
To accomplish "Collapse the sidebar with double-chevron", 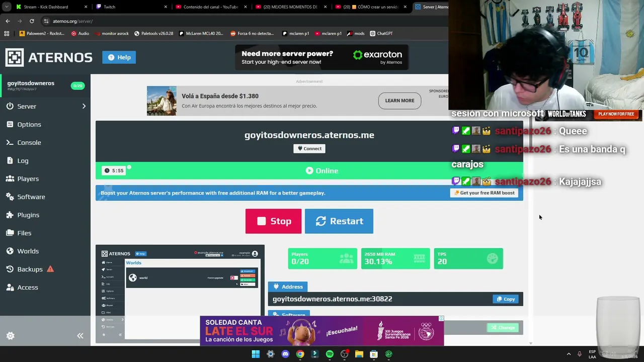I will 80,336.
